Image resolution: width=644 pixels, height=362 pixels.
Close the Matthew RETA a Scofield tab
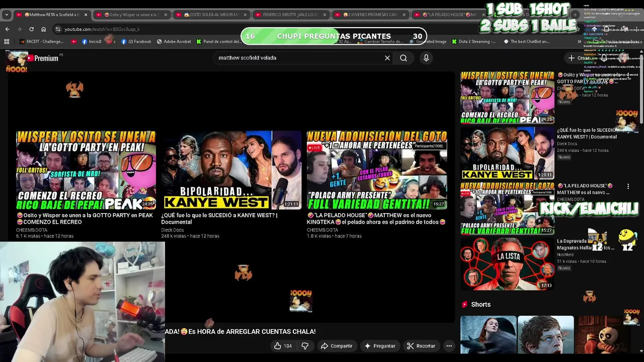[x=86, y=15]
